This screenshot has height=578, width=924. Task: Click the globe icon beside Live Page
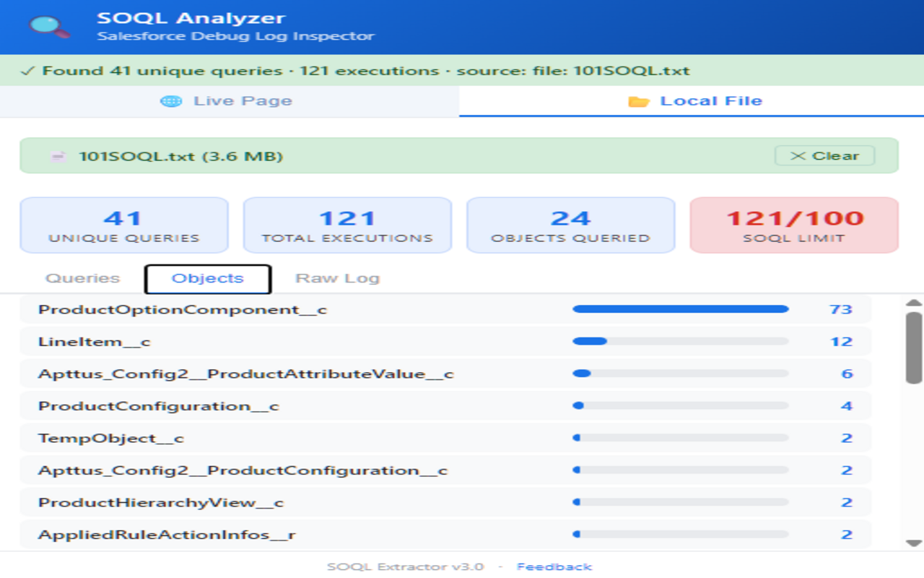[171, 101]
